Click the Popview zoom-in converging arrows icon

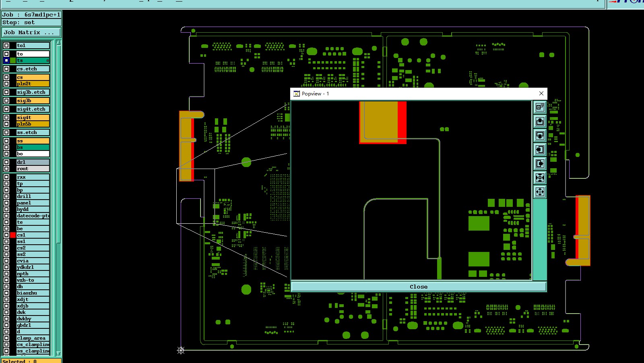(540, 177)
